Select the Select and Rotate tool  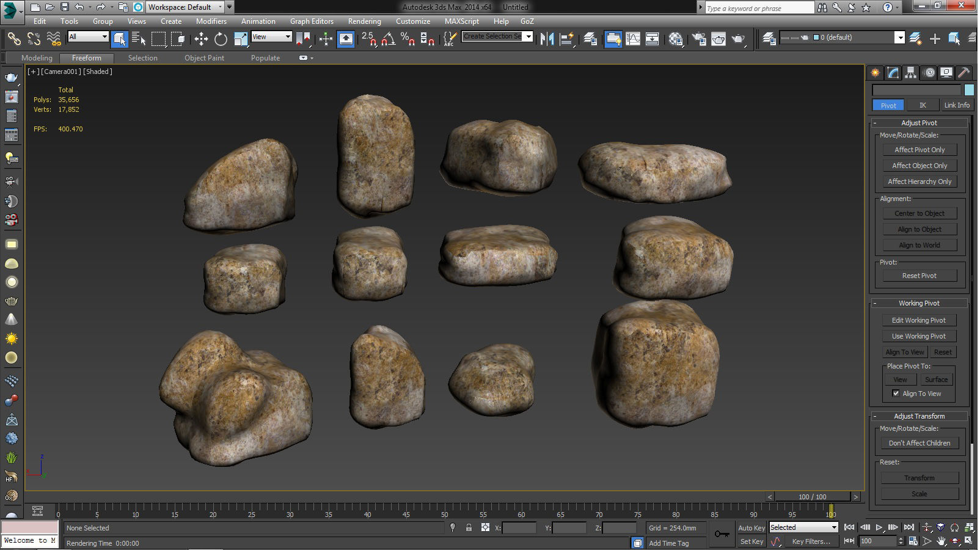pyautogui.click(x=221, y=38)
